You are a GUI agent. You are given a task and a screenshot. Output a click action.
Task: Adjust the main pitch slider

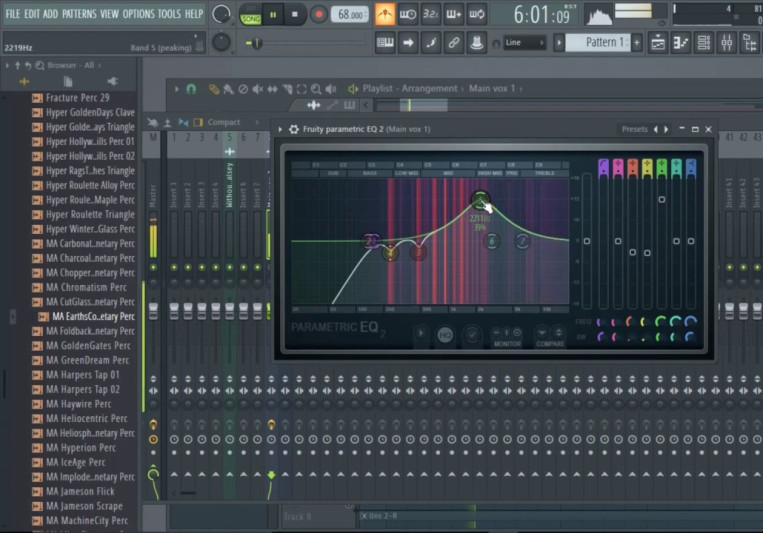257,43
